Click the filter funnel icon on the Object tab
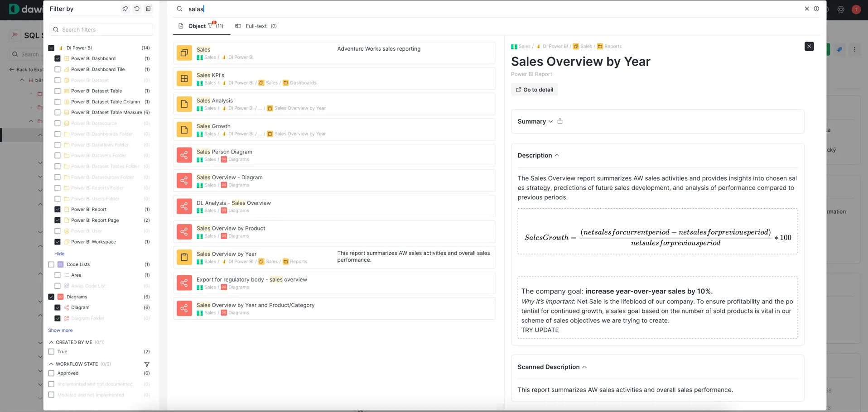 (x=211, y=25)
